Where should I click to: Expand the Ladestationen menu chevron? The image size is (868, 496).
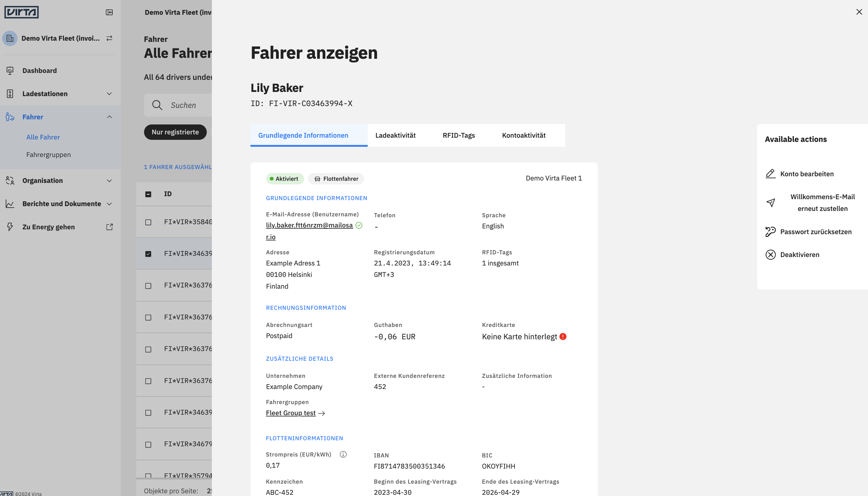click(x=109, y=94)
